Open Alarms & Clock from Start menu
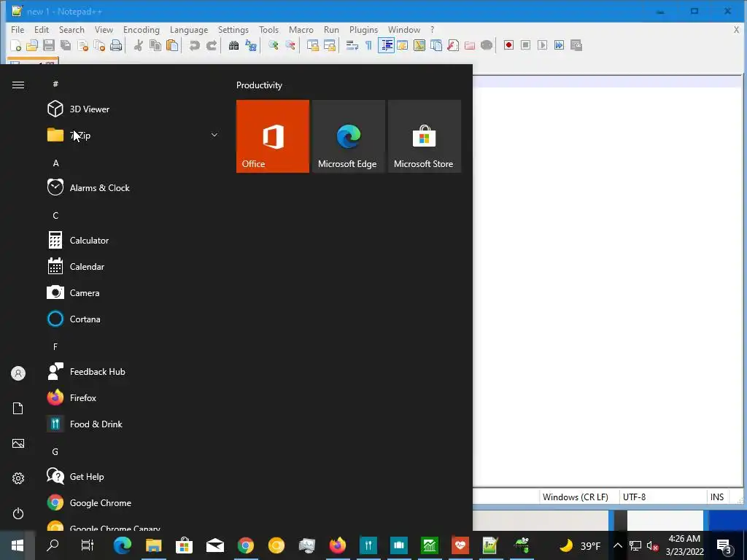 [x=133, y=187]
